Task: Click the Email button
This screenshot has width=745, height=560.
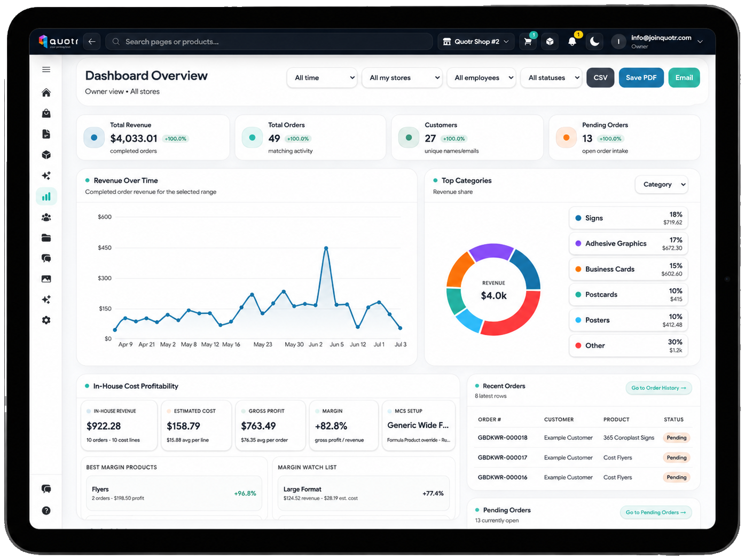Action: [x=684, y=78]
